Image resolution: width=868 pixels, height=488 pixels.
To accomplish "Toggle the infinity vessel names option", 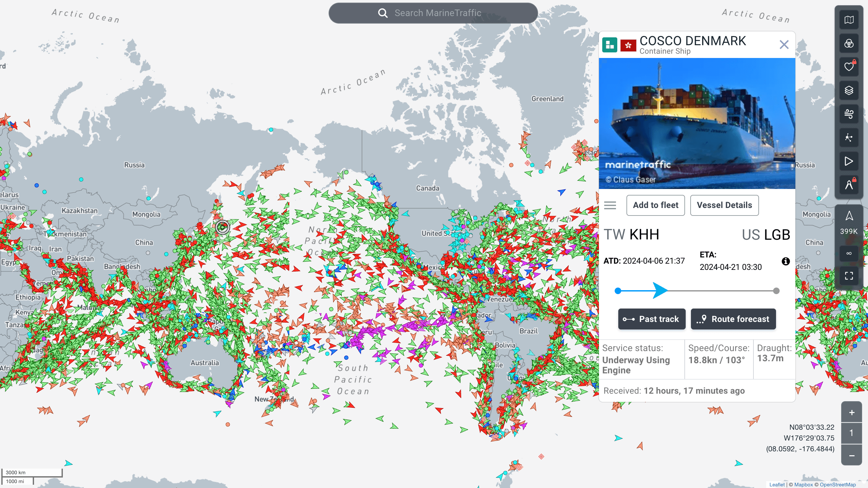I will [849, 253].
